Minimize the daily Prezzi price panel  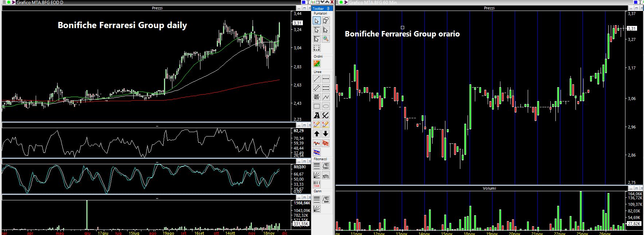[x=299, y=8]
